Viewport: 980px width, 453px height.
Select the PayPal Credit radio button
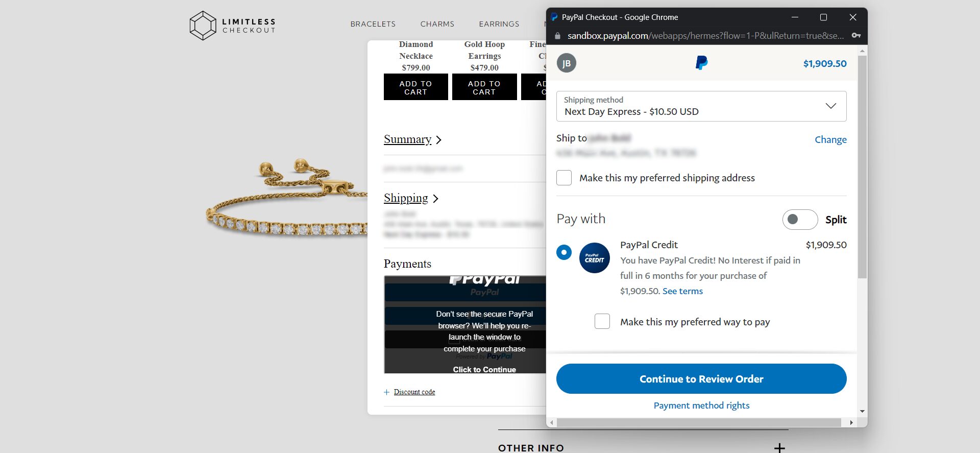(564, 252)
